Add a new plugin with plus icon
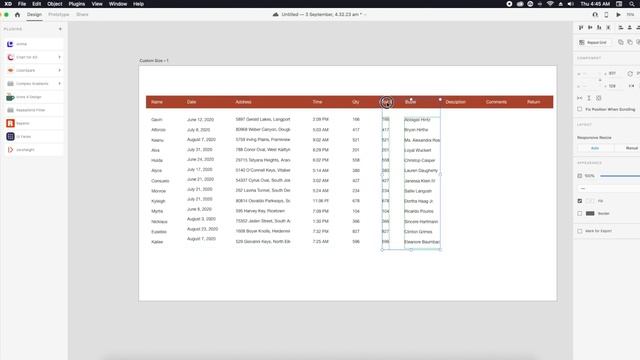 [60, 29]
